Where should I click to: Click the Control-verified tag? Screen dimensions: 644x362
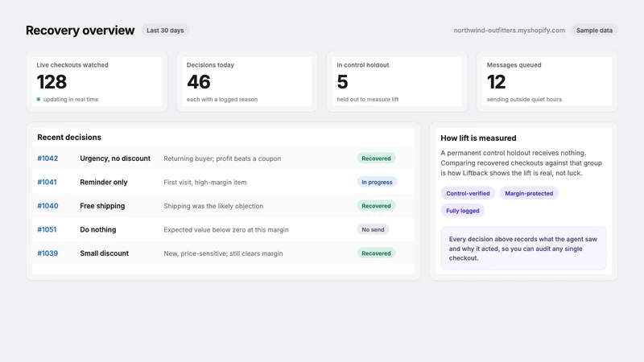point(468,193)
